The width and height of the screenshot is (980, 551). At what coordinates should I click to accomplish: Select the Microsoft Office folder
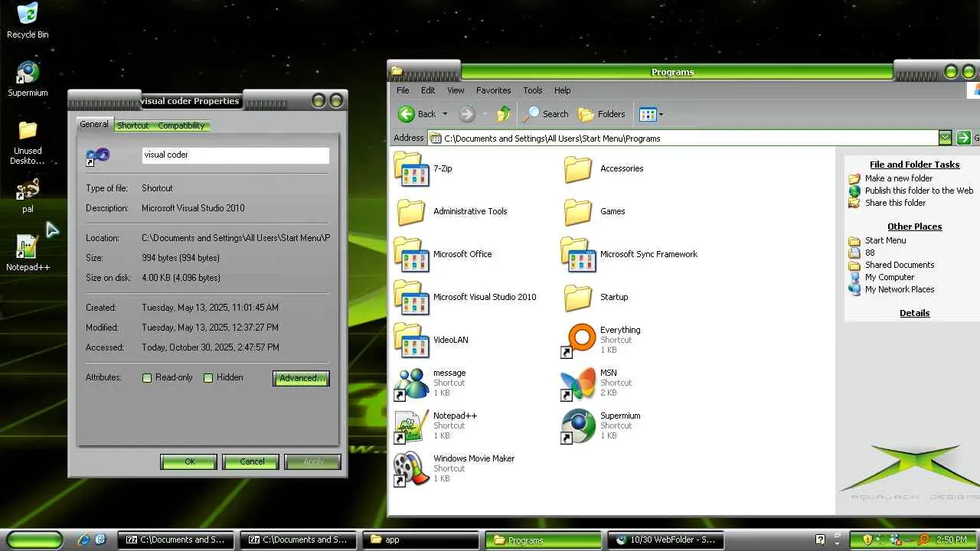[443, 254]
